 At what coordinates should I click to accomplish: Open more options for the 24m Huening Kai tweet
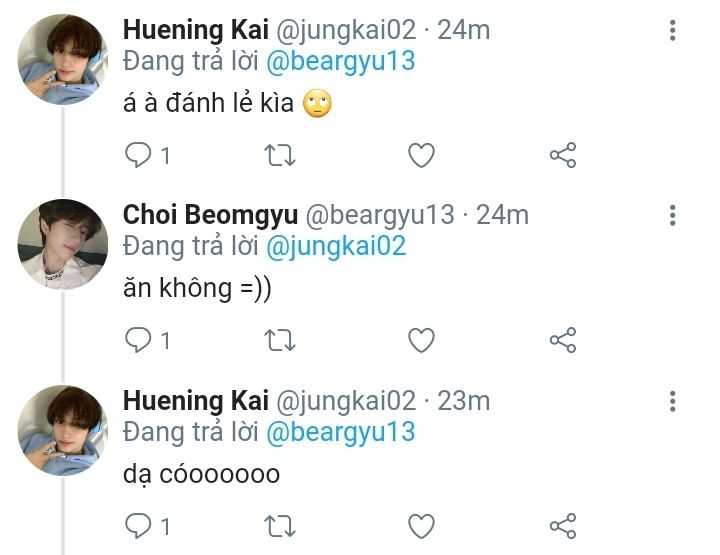click(673, 30)
